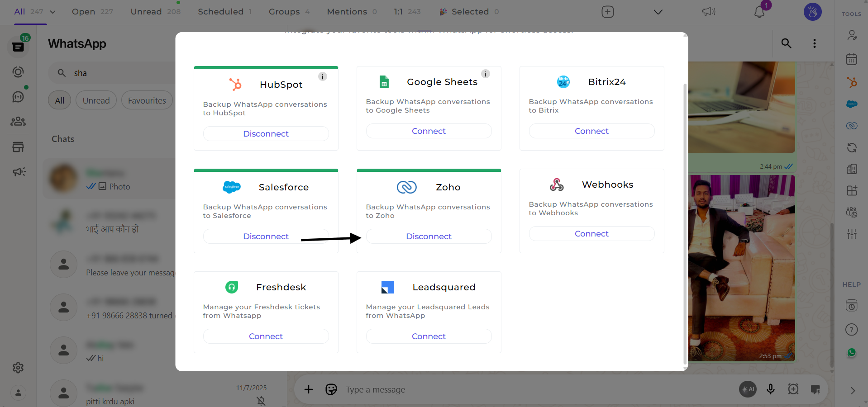This screenshot has height=407, width=868.
Task: Connect the Webhooks integration
Action: pos(591,234)
